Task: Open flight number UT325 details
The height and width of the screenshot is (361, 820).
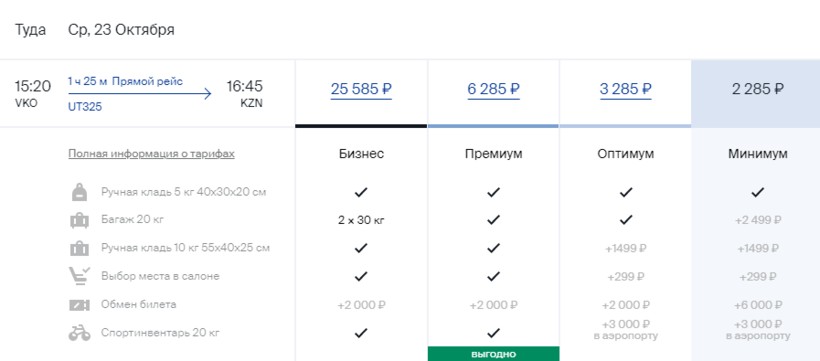Action: click(85, 107)
